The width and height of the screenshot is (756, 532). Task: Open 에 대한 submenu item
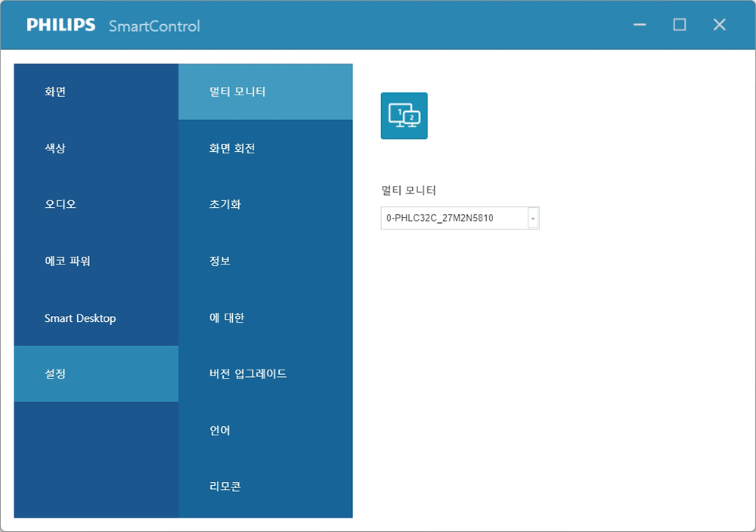265,317
